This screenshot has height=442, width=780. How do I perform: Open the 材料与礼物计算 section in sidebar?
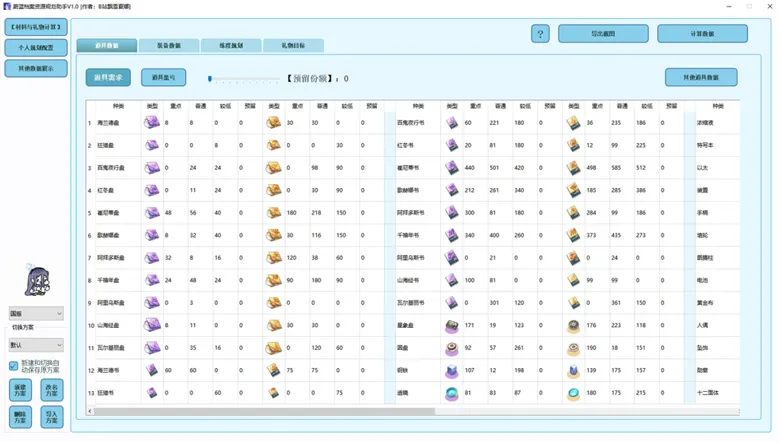pos(36,27)
